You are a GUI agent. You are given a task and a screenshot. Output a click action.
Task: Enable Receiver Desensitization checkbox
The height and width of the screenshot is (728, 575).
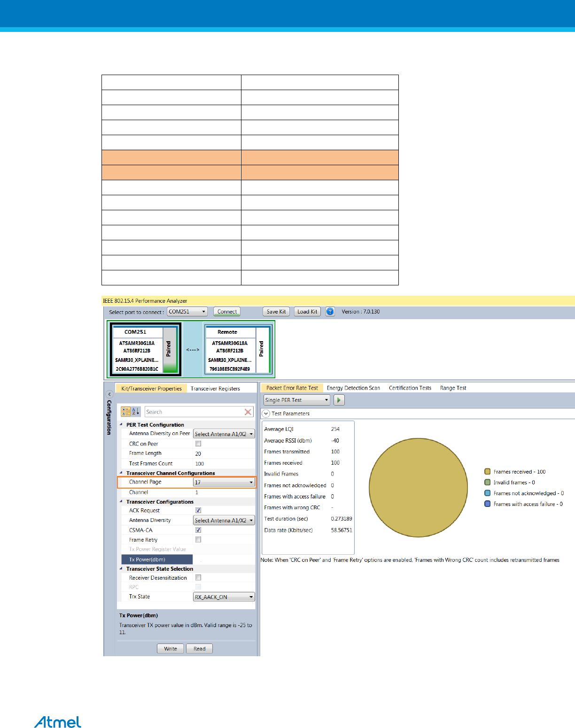(198, 578)
